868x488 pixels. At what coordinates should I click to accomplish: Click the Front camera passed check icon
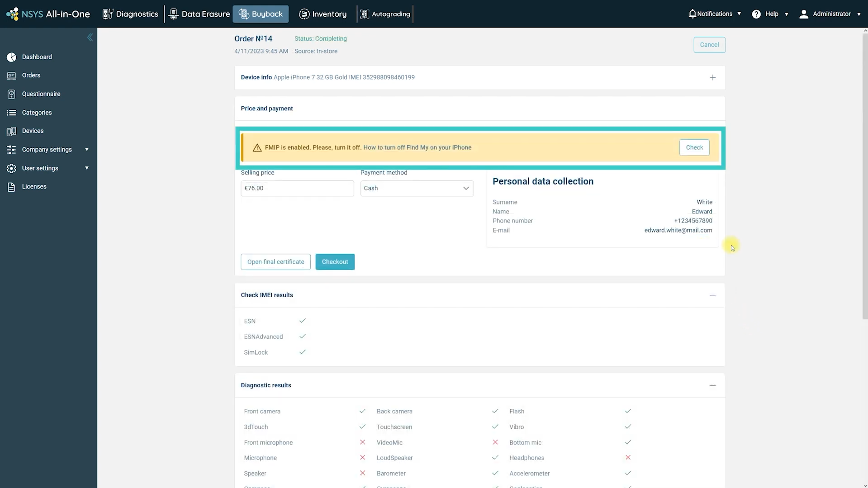pos(362,411)
